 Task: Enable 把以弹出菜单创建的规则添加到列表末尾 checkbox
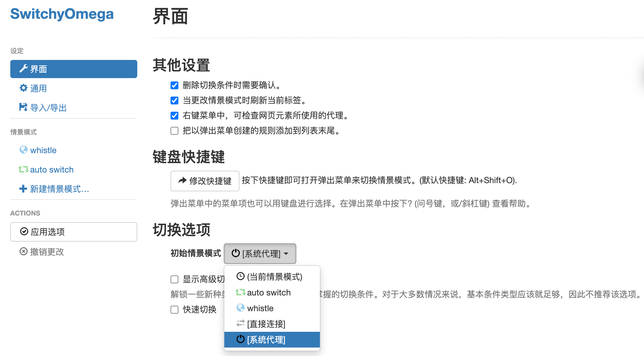tap(174, 131)
